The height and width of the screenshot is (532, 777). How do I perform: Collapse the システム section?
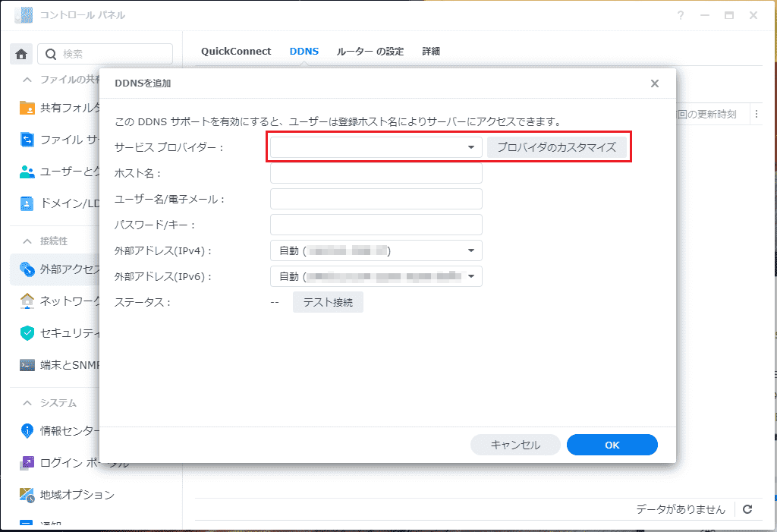pyautogui.click(x=27, y=402)
